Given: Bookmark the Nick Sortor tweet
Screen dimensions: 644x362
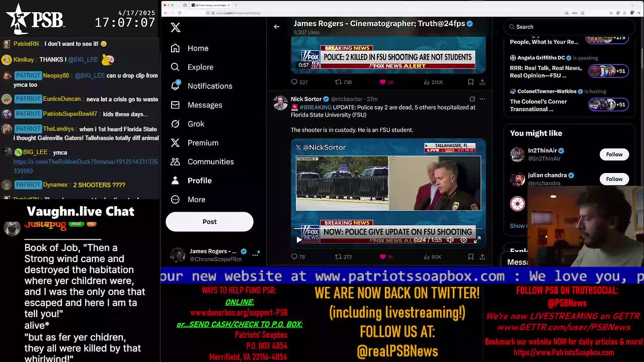Looking at the screenshot, I should click(x=470, y=257).
